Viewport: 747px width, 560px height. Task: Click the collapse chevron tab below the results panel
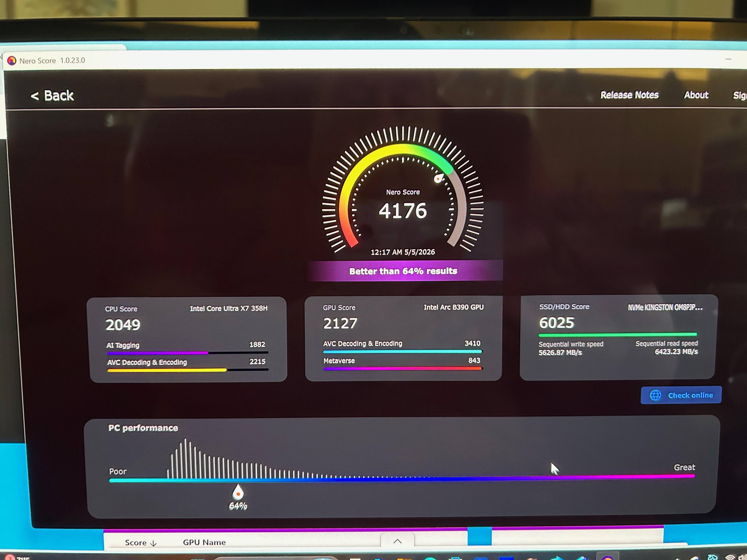(397, 541)
